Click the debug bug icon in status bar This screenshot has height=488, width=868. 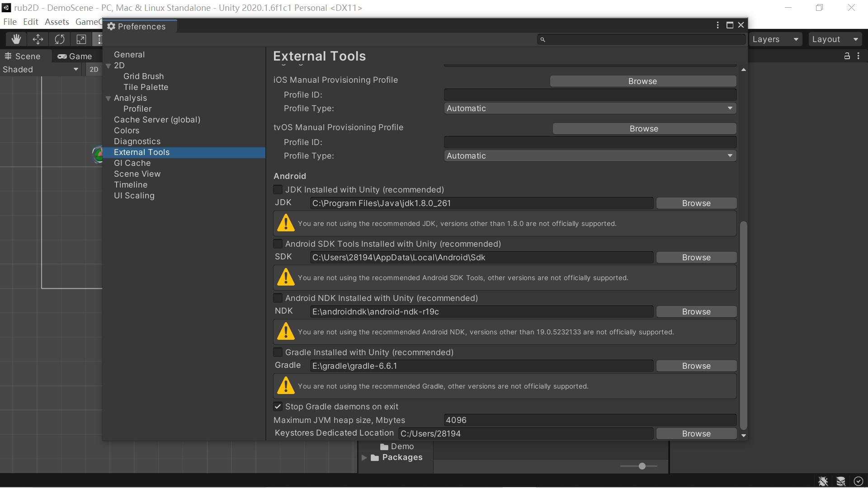pos(823,481)
